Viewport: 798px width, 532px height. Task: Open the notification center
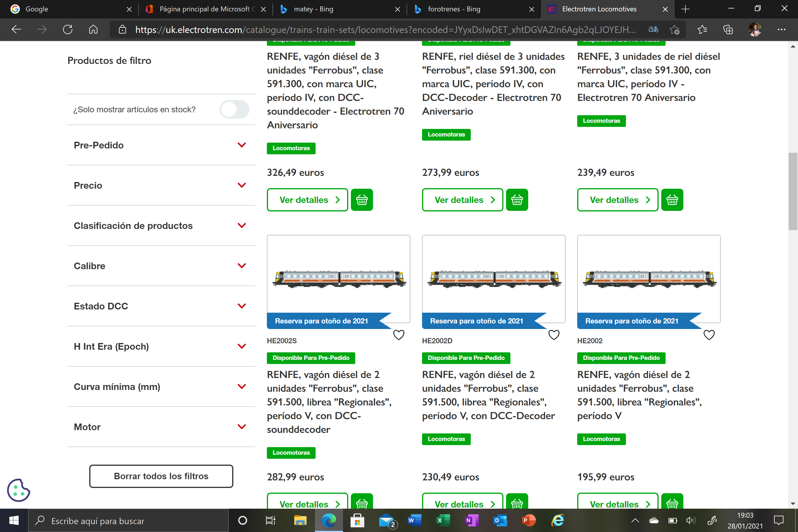(779, 520)
